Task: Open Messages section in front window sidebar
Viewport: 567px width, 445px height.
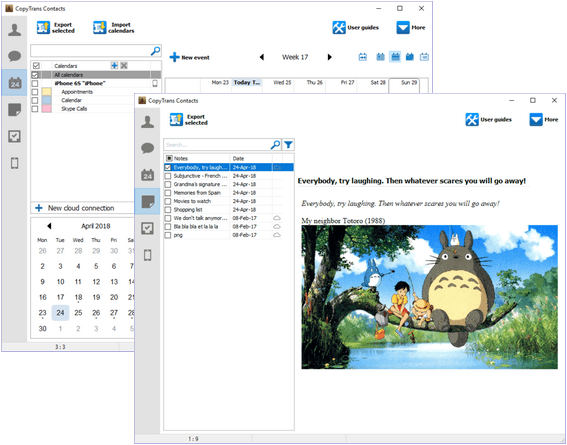Action: coord(148,148)
